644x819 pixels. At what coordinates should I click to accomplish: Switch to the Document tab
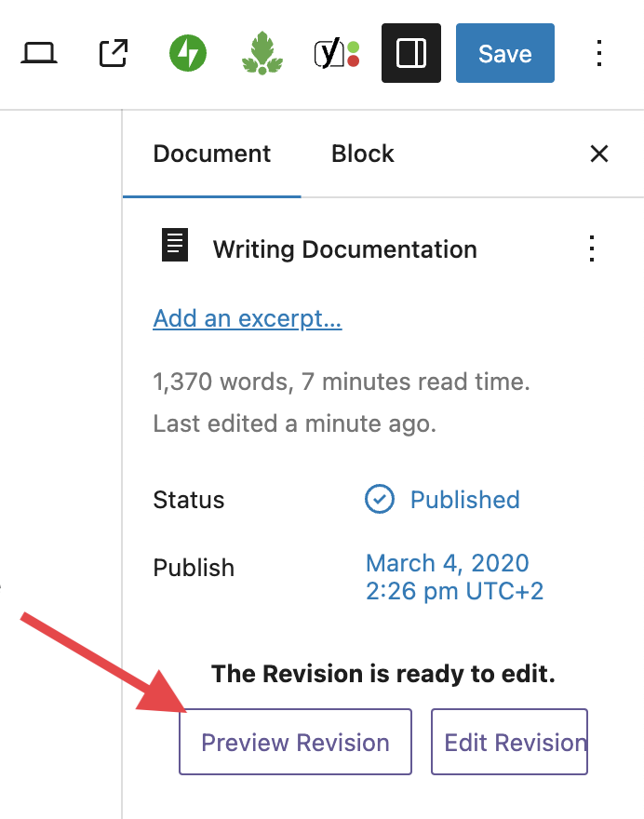pos(212,154)
